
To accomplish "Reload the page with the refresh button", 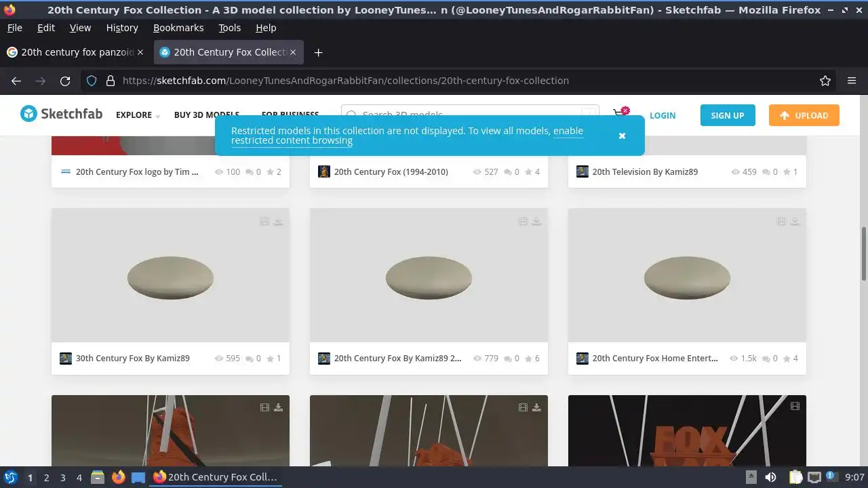I will (65, 81).
